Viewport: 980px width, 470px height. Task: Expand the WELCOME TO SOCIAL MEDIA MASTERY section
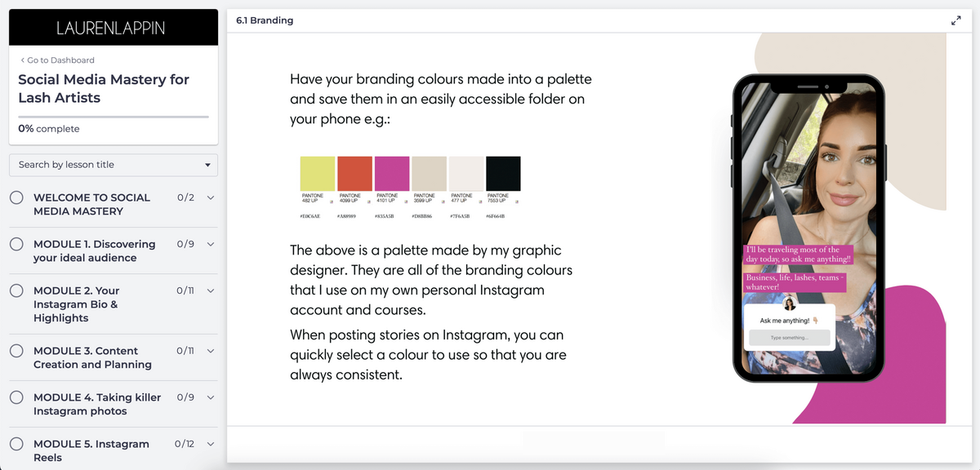[210, 197]
